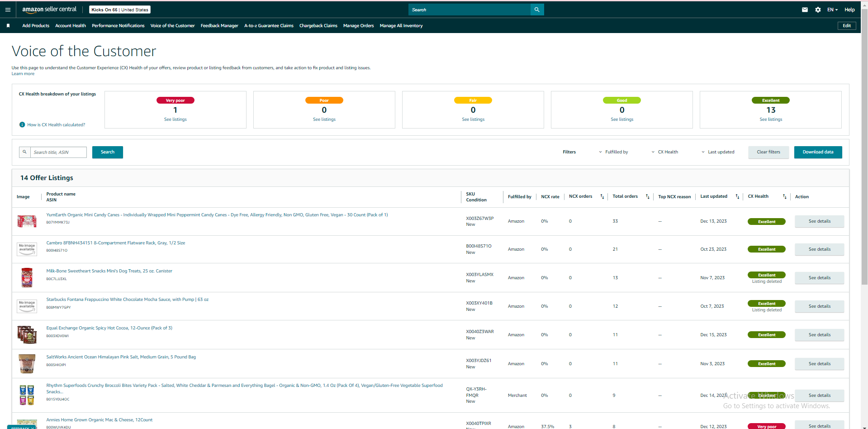Open Account Health menu item
Image resolution: width=868 pixels, height=429 pixels.
71,26
